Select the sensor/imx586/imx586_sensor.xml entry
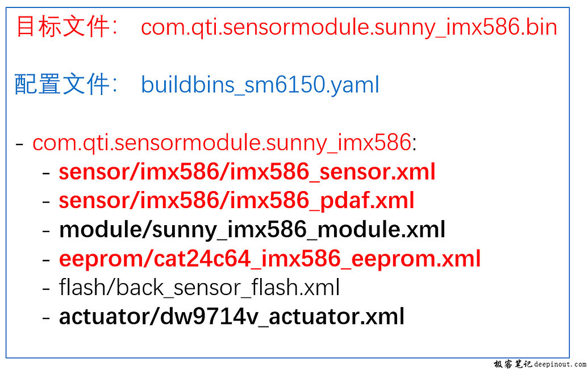Viewport: 588px width, 369px height. pos(247,172)
